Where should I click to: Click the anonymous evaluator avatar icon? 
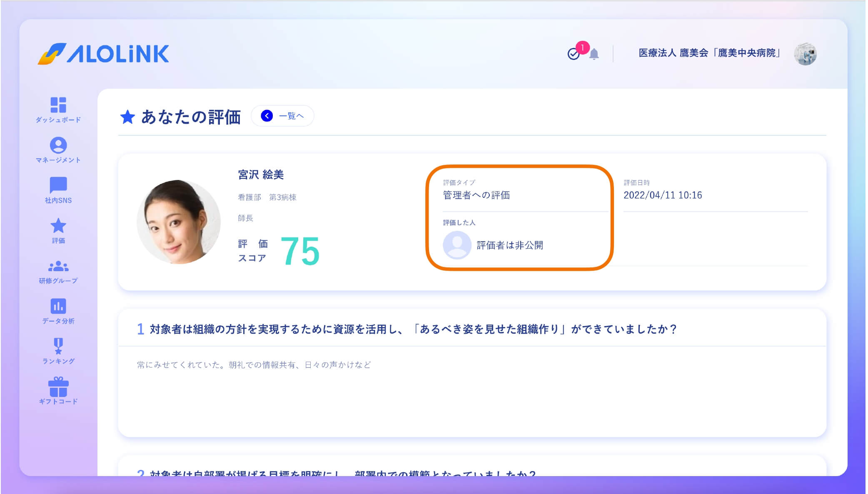[x=456, y=245]
